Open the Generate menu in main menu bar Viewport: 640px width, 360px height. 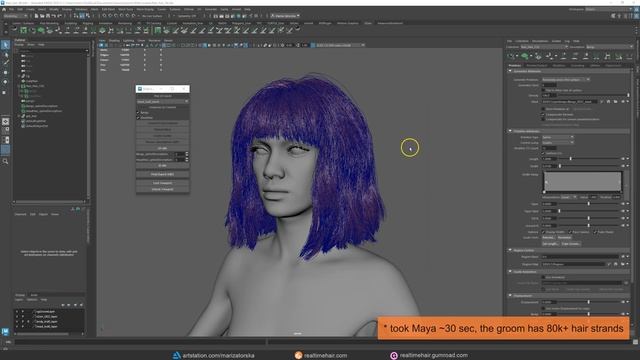point(211,9)
